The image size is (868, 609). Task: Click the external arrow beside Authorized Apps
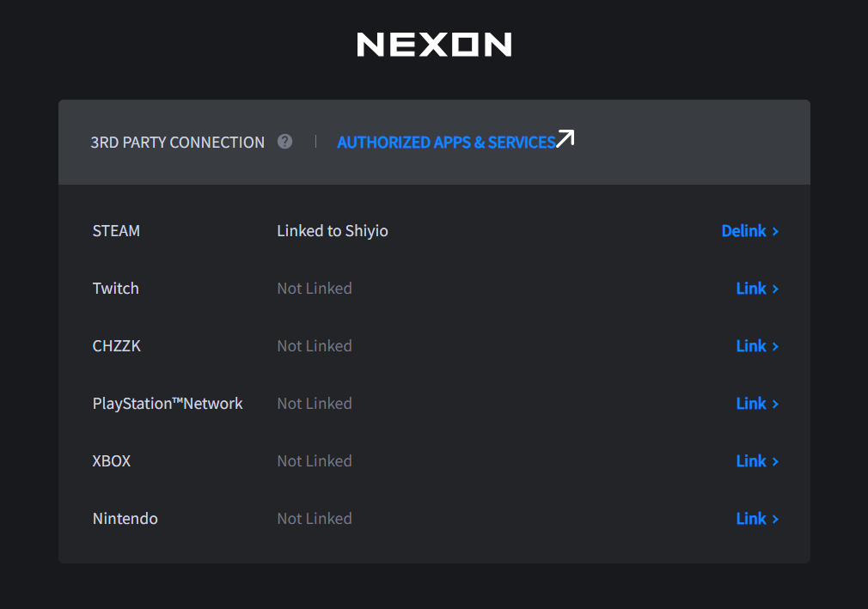565,139
